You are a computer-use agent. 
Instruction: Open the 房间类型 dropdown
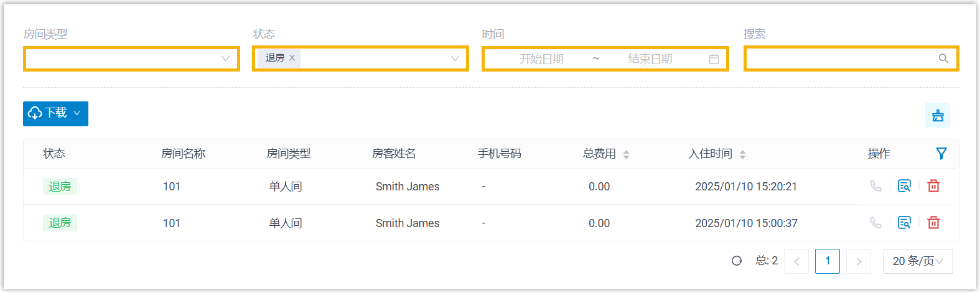pyautogui.click(x=131, y=58)
